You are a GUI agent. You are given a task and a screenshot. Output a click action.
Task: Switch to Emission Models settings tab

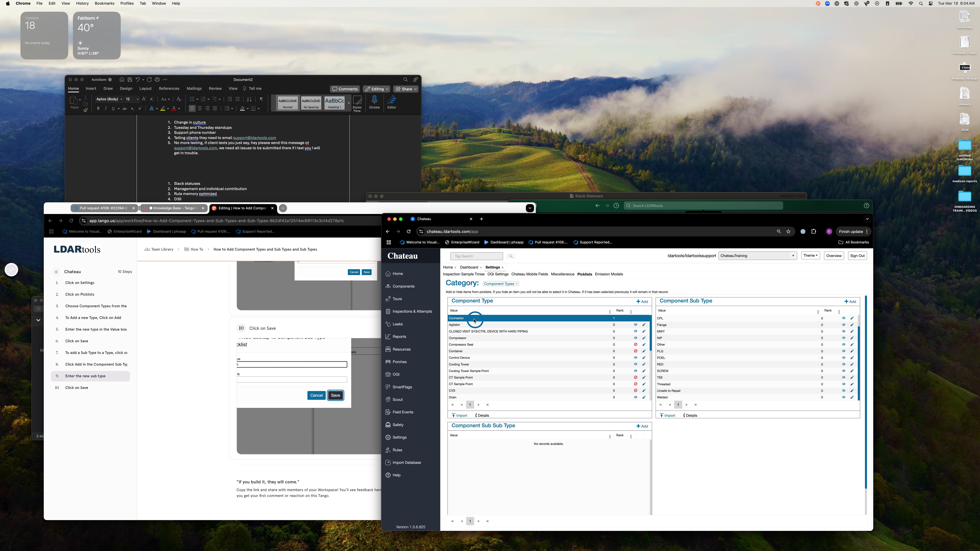tap(609, 274)
